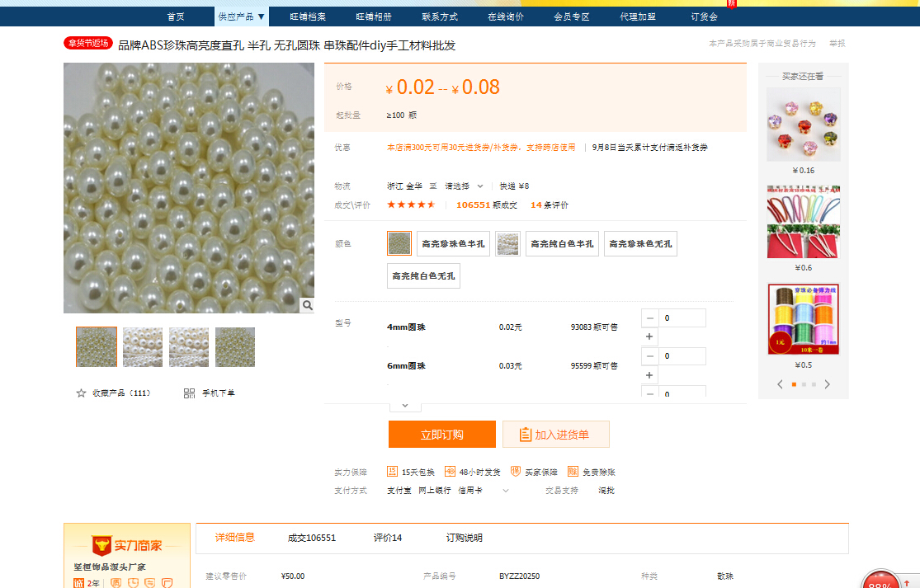Click the QR code icon for 手机下单

click(189, 393)
